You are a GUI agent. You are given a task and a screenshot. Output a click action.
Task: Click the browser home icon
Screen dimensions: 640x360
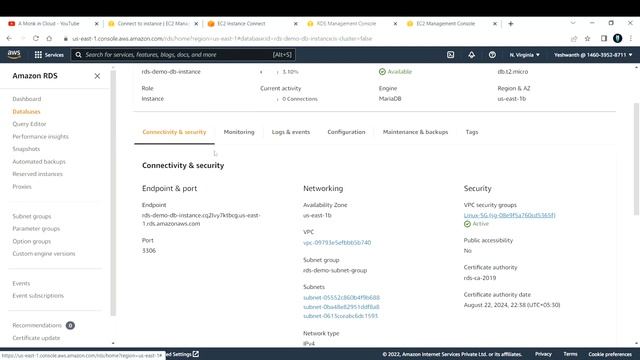pos(49,38)
